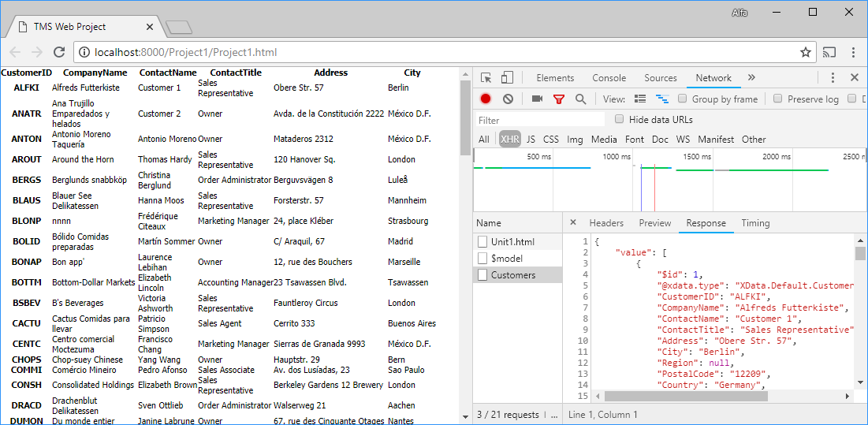868x425 pixels.
Task: Reload the page in browser
Action: click(58, 53)
